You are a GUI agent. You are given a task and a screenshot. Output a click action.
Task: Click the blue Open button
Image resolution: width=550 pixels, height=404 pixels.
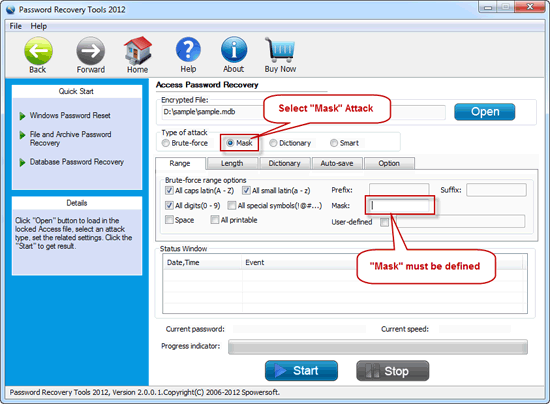(485, 112)
